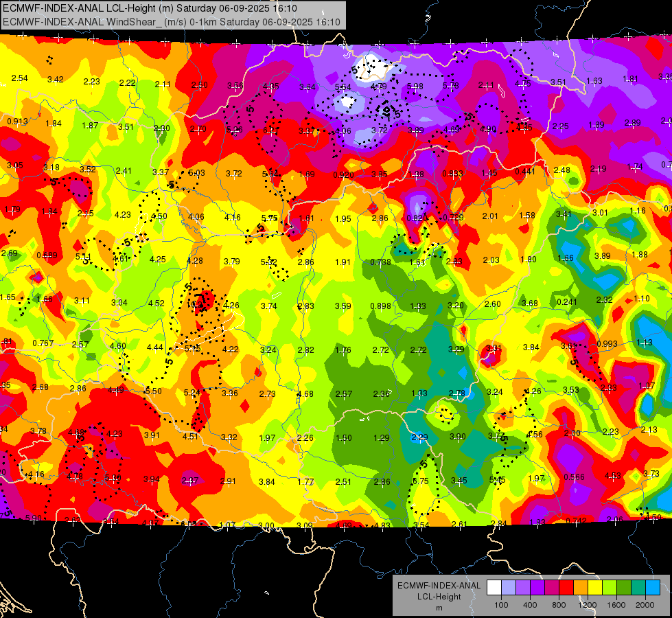
Task: Click the legend tick label "1200"
Action: [587, 605]
